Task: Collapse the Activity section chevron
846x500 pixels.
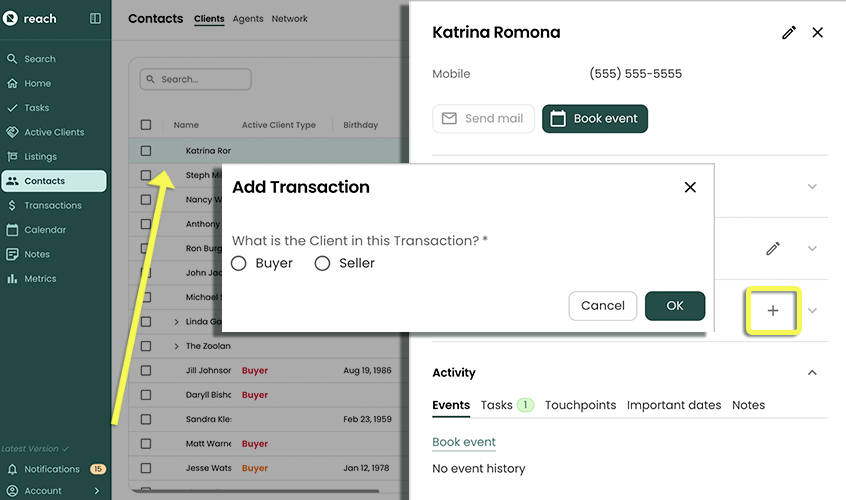Action: tap(812, 373)
